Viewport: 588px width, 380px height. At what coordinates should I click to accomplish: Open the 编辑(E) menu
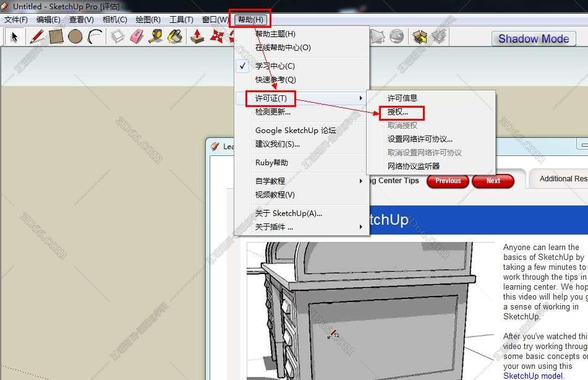click(x=48, y=20)
